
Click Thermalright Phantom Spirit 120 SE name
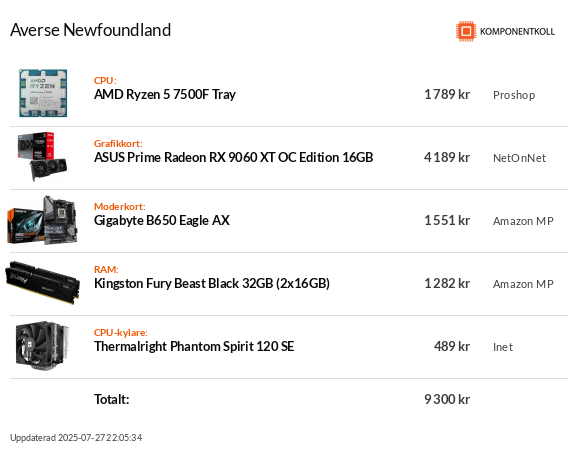194,347
